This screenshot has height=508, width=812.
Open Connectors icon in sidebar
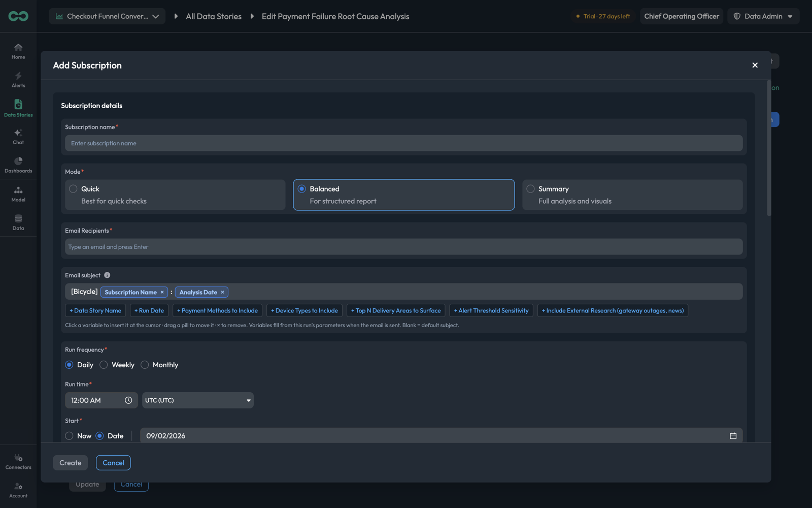18,458
